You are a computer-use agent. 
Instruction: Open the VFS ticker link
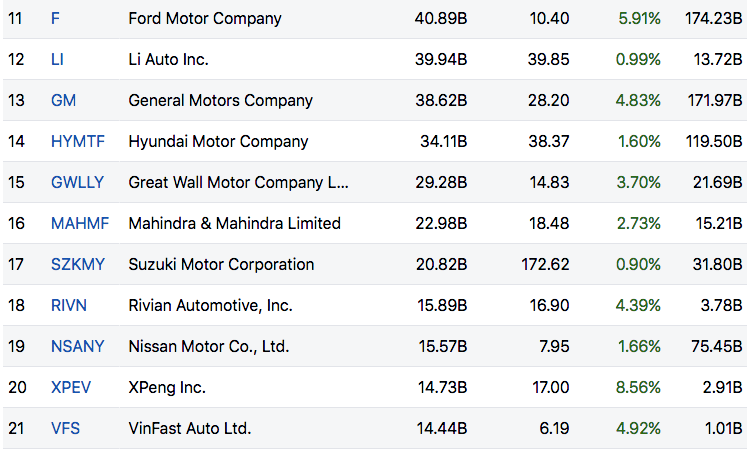65,429
